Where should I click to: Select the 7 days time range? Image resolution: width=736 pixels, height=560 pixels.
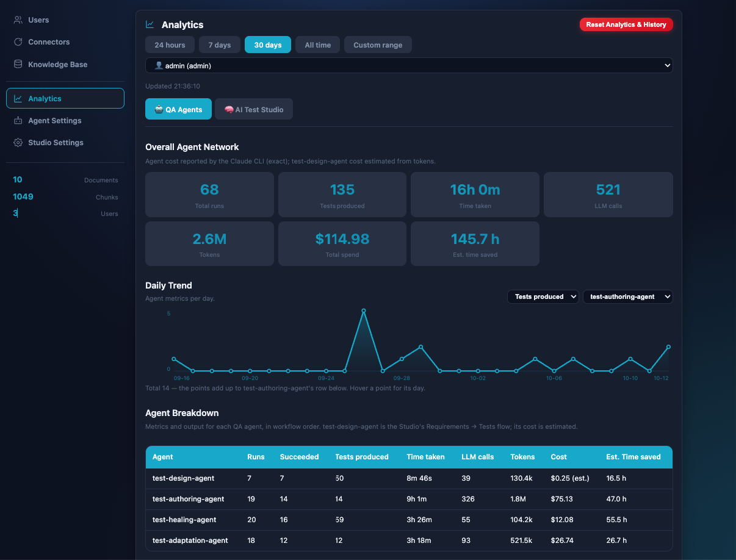pos(220,45)
